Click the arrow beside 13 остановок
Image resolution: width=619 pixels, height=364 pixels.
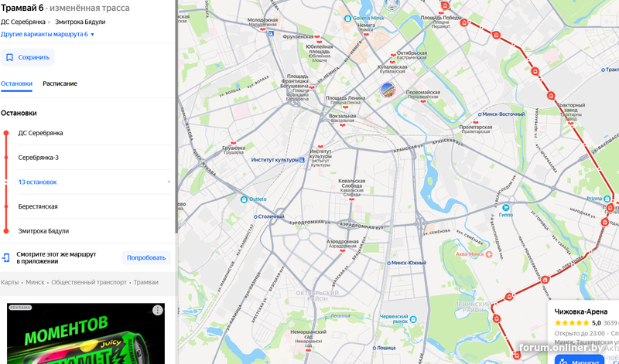(x=169, y=182)
